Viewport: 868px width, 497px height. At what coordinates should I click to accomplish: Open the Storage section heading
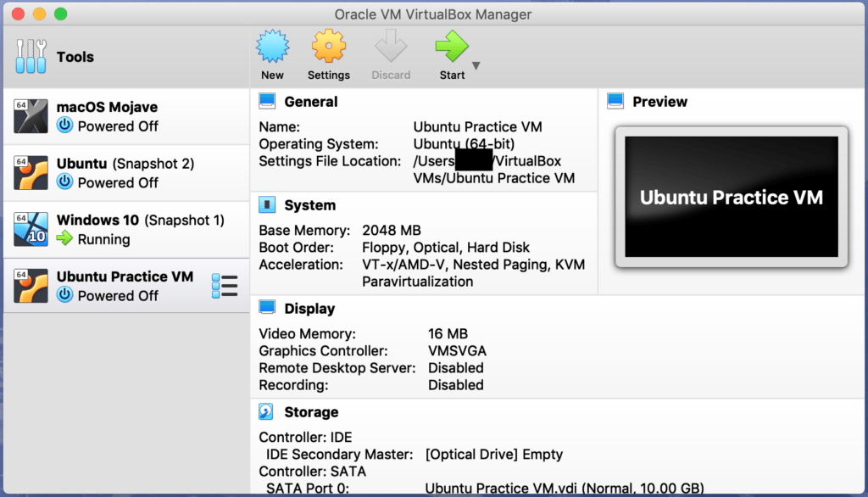pyautogui.click(x=311, y=412)
